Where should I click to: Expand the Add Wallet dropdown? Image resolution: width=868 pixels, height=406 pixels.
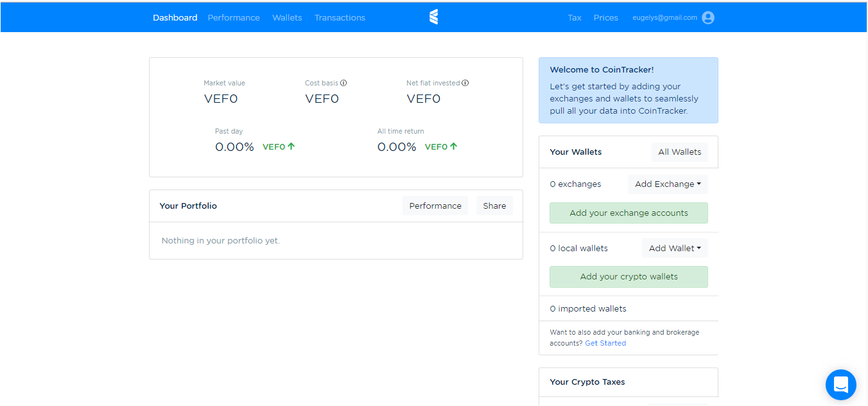click(x=675, y=249)
